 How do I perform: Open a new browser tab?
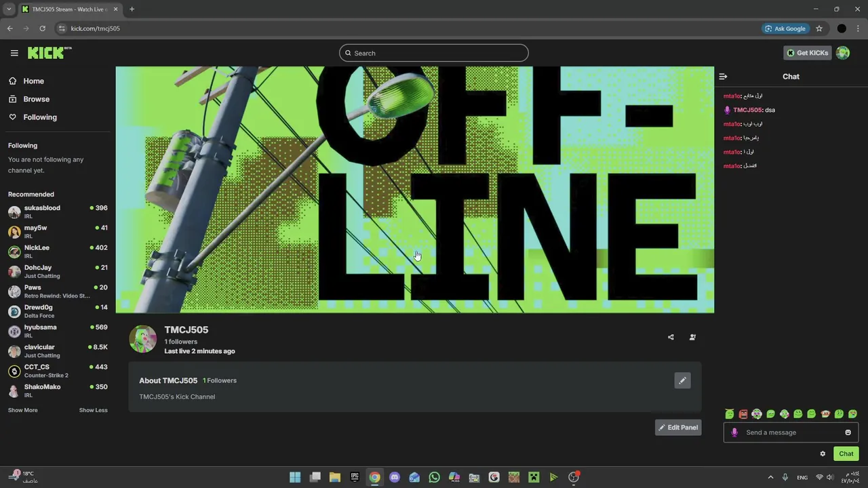[x=132, y=9]
